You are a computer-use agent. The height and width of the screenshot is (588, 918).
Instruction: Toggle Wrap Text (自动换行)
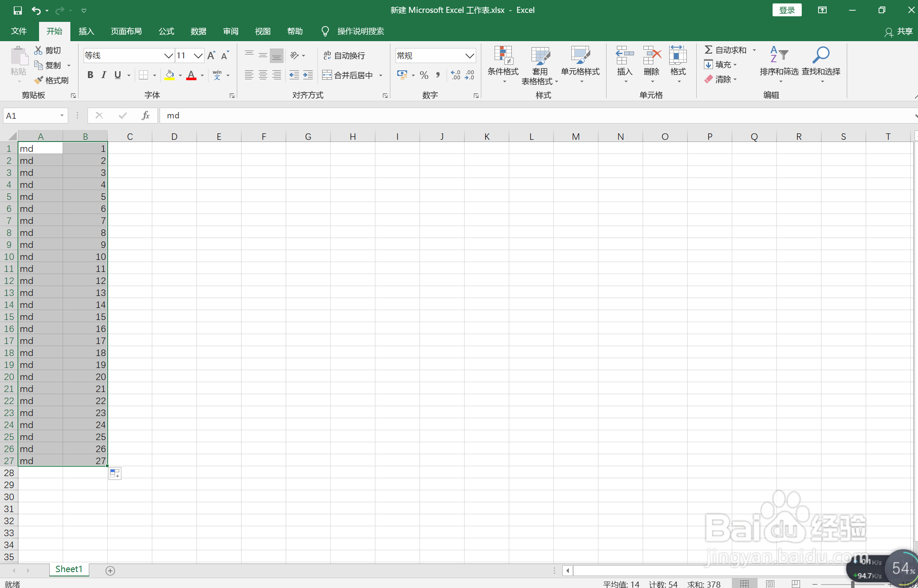point(344,55)
